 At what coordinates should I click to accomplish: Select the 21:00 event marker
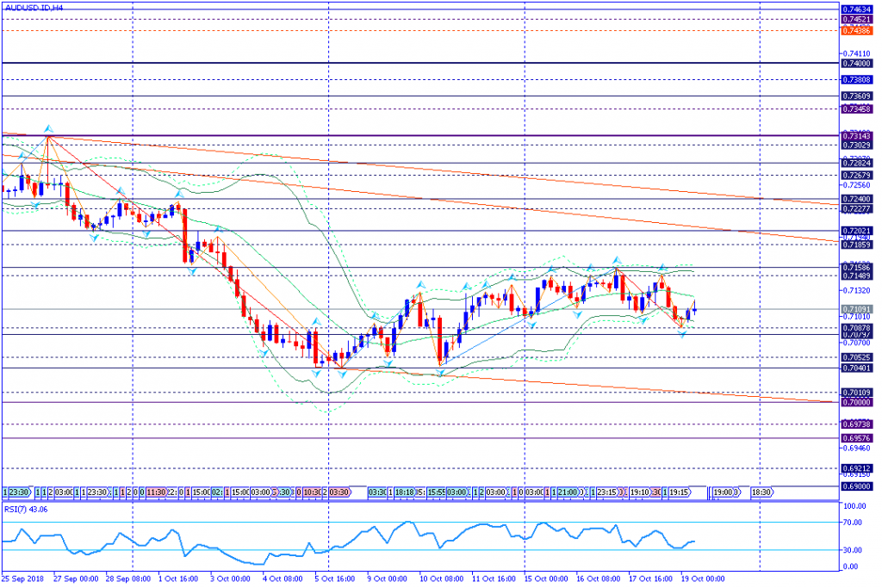coord(566,492)
